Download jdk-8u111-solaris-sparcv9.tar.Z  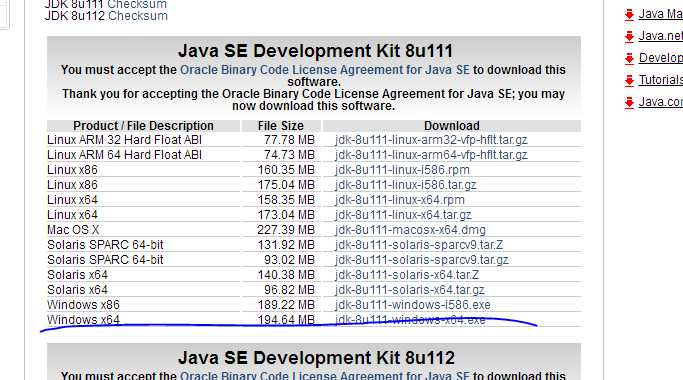419,245
